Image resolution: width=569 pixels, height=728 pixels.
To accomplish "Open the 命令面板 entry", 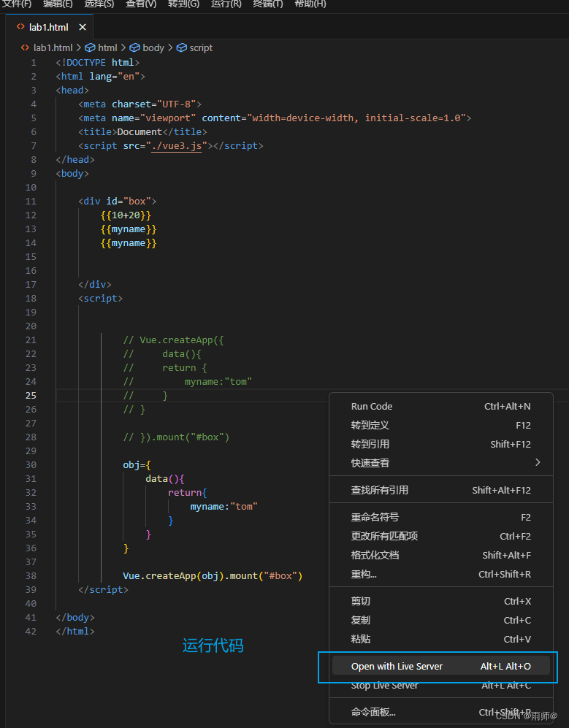I will (375, 711).
